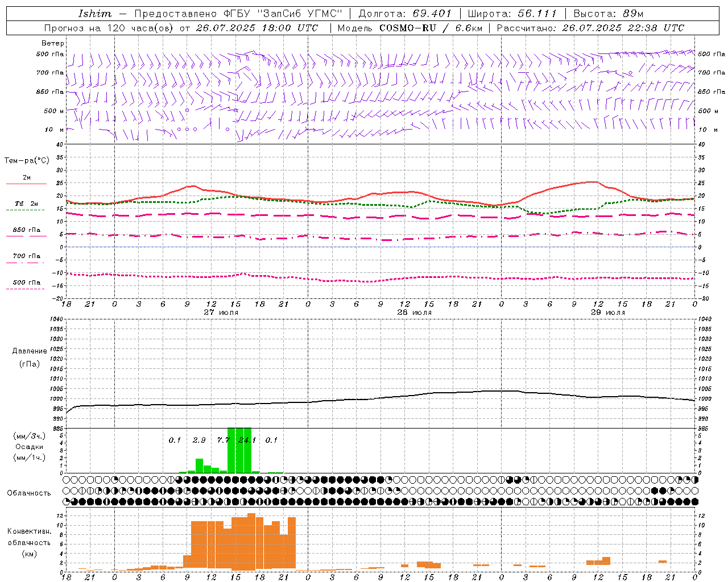Screen dimensions: 728x582
Task: Click the '(мм/3ч.)' precipitation unit label
Action: pyautogui.click(x=29, y=436)
